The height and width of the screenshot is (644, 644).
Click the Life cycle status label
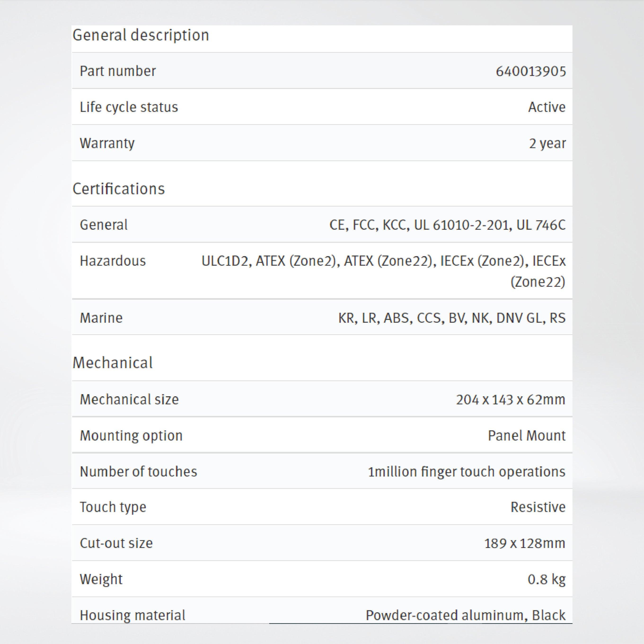coord(129,107)
